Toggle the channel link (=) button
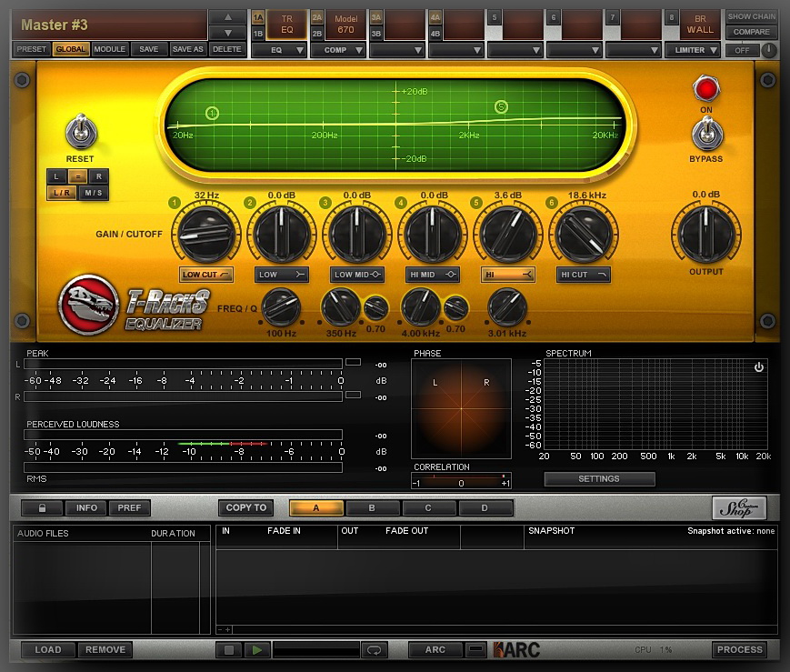The image size is (790, 672). click(77, 176)
